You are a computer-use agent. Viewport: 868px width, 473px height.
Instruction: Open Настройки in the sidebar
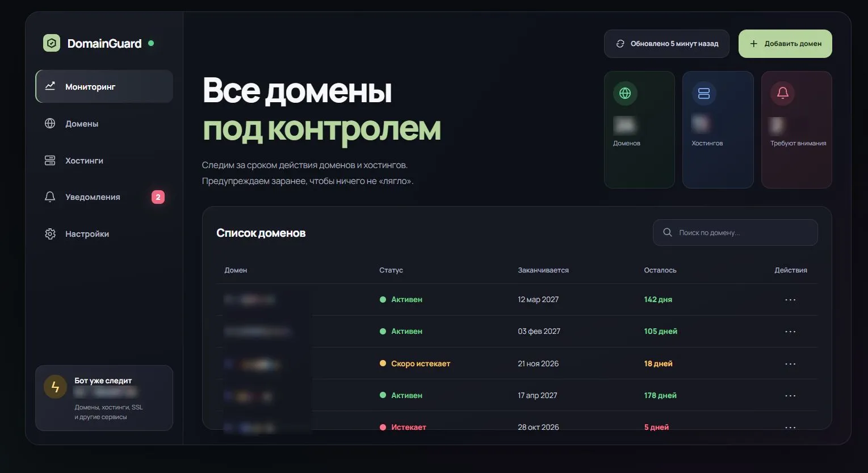[x=104, y=234]
